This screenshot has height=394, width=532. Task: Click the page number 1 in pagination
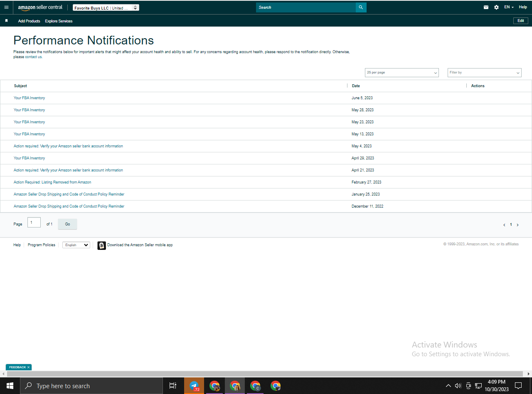pyautogui.click(x=511, y=225)
